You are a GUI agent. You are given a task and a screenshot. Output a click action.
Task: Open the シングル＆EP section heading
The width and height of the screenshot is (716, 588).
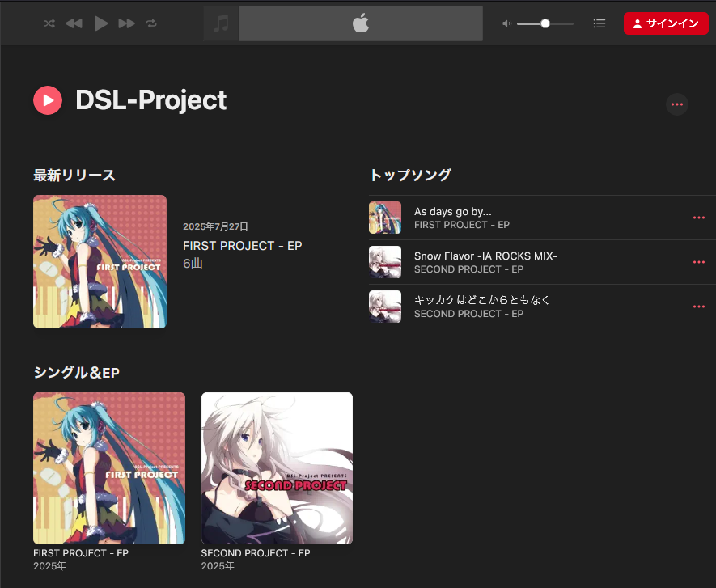pyautogui.click(x=76, y=373)
